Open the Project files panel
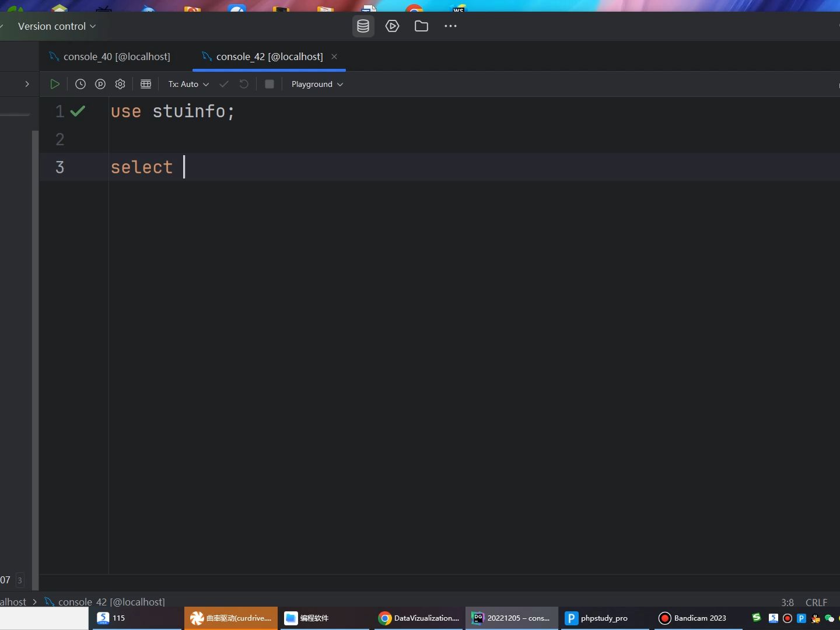840x630 pixels. click(421, 26)
